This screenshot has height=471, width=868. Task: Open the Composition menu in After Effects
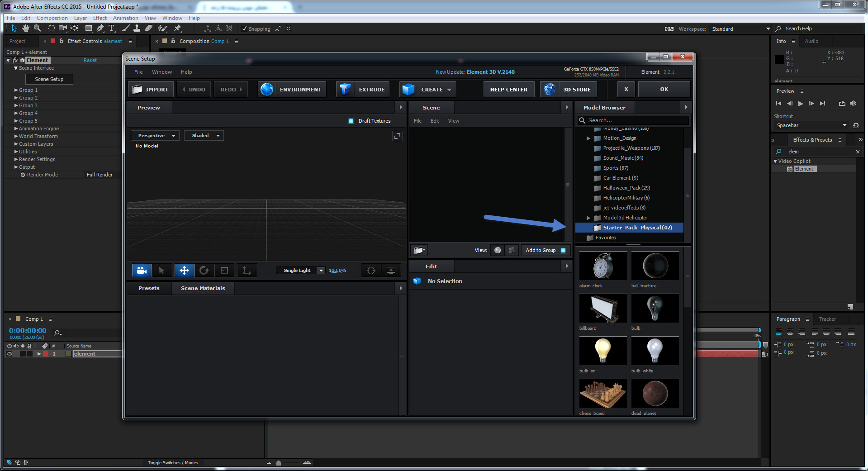click(52, 18)
